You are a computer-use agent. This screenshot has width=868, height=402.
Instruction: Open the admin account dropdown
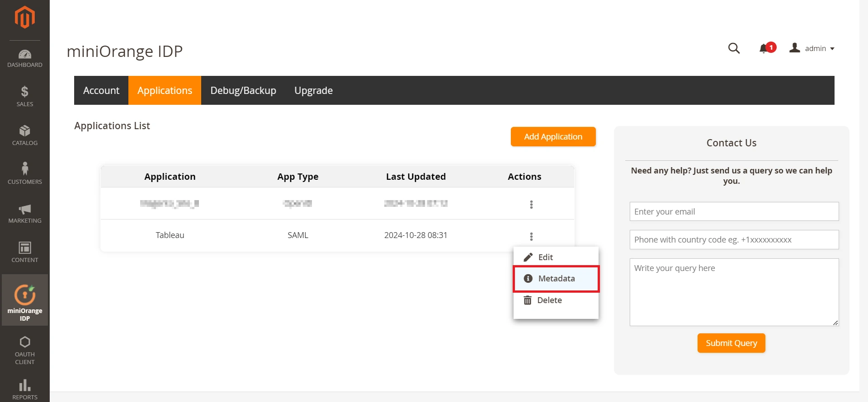click(812, 48)
